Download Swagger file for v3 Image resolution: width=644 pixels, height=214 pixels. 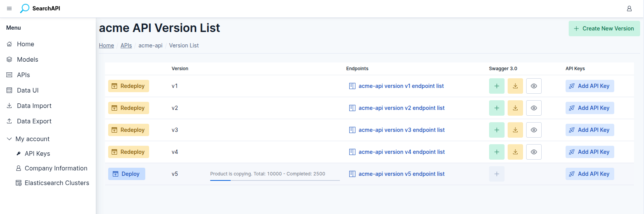pos(515,130)
